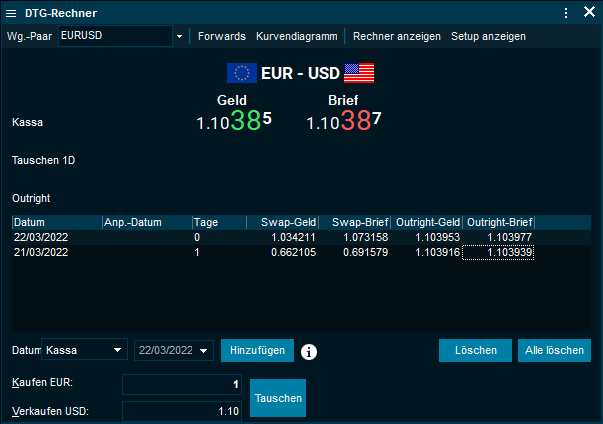This screenshot has width=603, height=424.
Task: Click the Kaufen EUR input field
Action: [x=182, y=384]
